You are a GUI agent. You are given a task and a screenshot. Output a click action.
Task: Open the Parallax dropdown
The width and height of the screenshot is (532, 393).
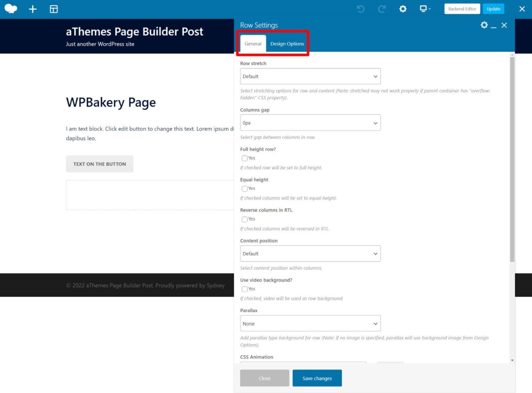[310, 323]
